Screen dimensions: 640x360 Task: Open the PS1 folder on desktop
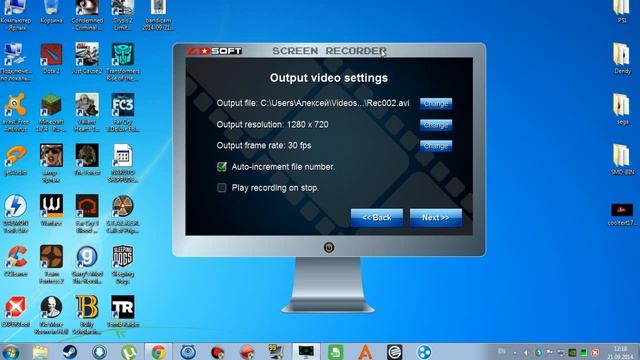pos(622,11)
